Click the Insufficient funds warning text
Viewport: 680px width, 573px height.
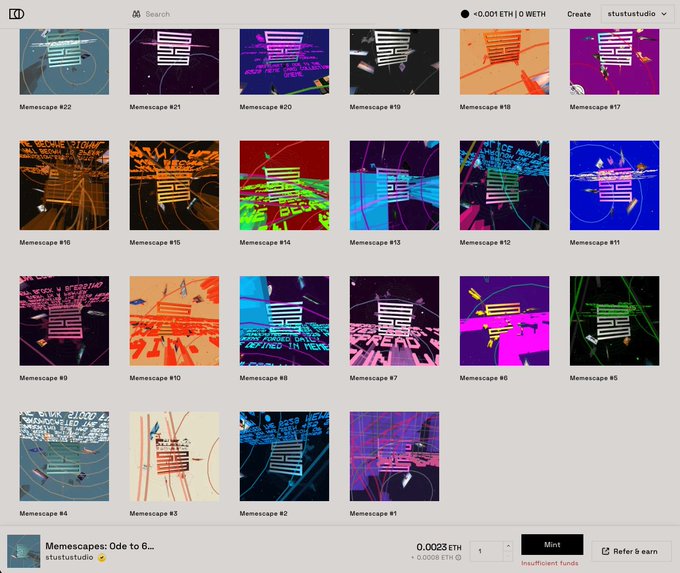coord(550,563)
